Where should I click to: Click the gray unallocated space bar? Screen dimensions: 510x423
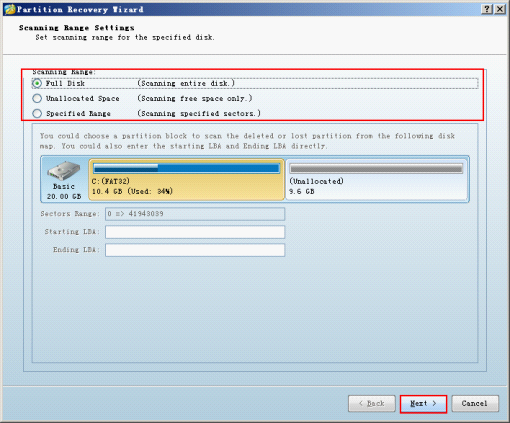click(x=376, y=168)
